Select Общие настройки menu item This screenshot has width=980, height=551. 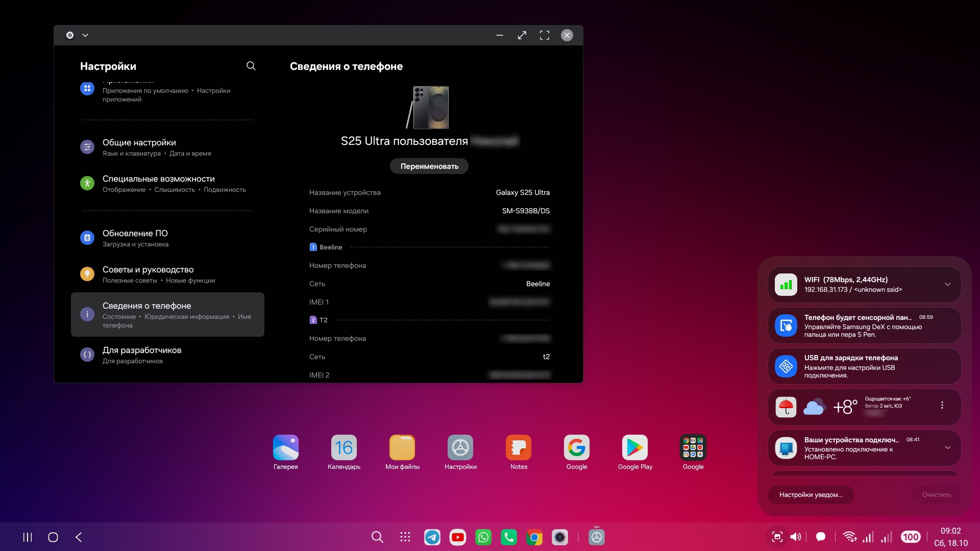pos(139,147)
